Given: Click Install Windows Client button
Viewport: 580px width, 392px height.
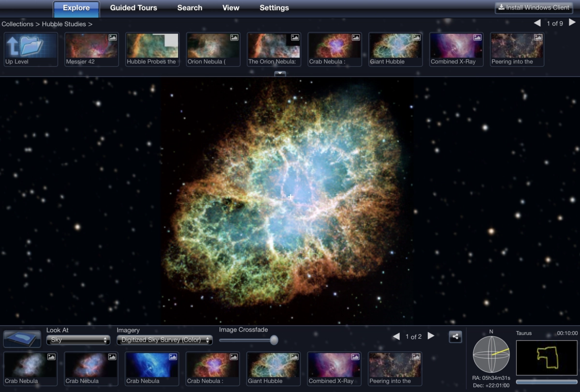Looking at the screenshot, I should tap(534, 7).
